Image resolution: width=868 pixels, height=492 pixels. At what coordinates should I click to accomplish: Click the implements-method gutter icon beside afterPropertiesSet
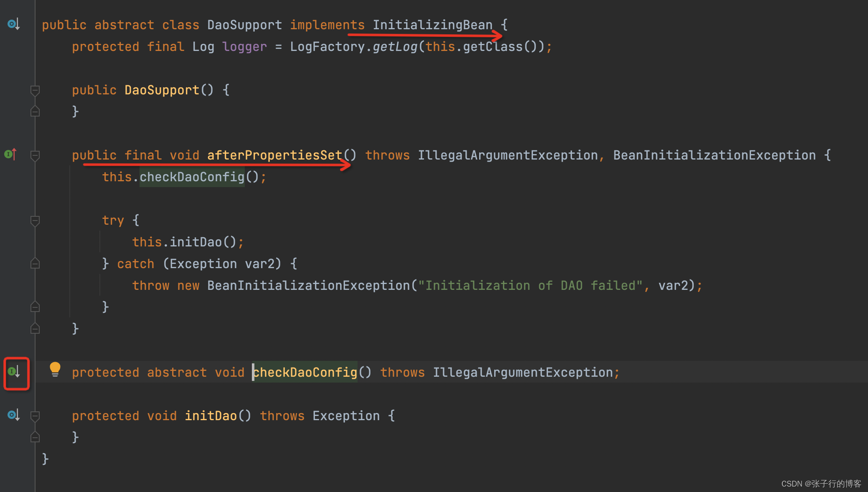point(10,155)
